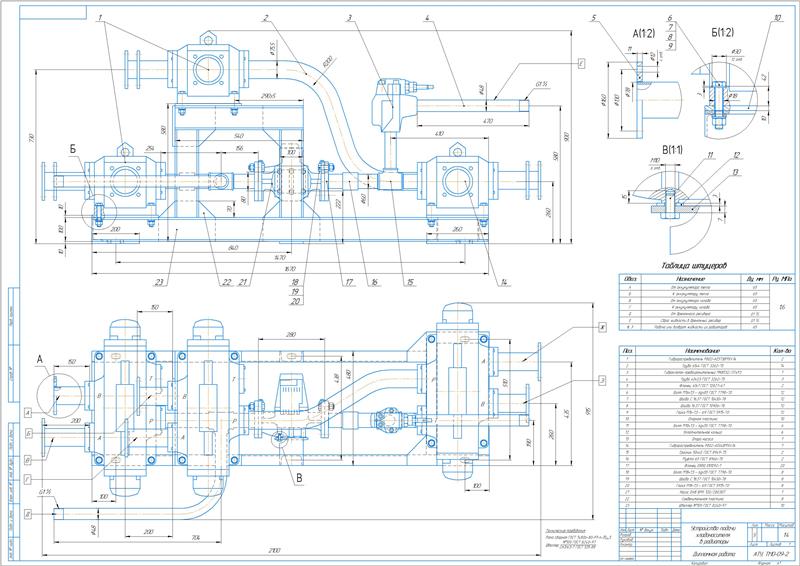Click position callout '17' under front view

(349, 282)
